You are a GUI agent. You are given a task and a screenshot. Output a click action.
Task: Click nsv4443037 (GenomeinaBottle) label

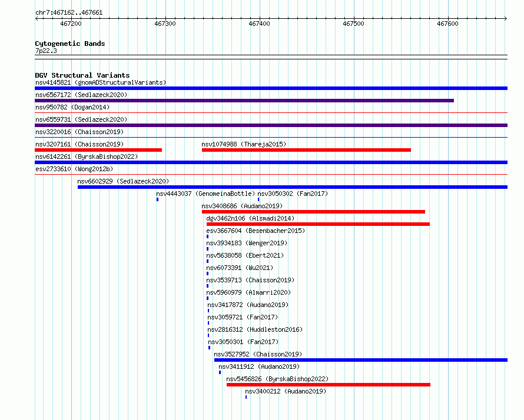pos(205,194)
